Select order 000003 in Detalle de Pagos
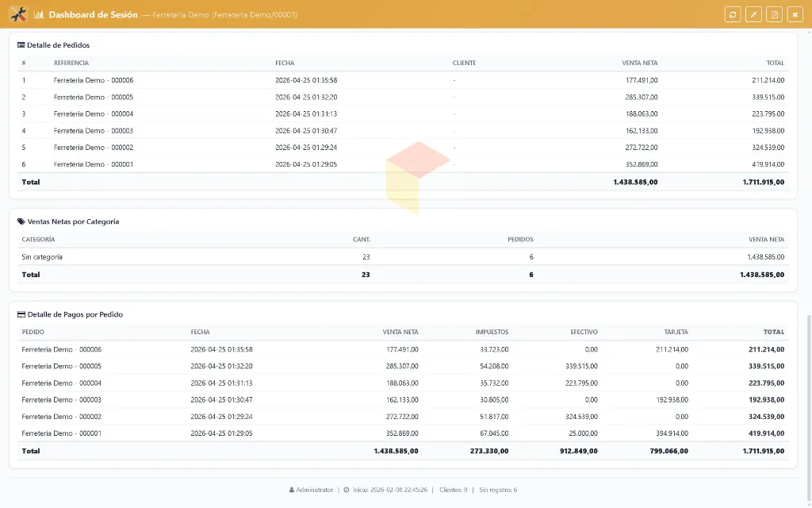This screenshot has width=812, height=508. pos(403,400)
